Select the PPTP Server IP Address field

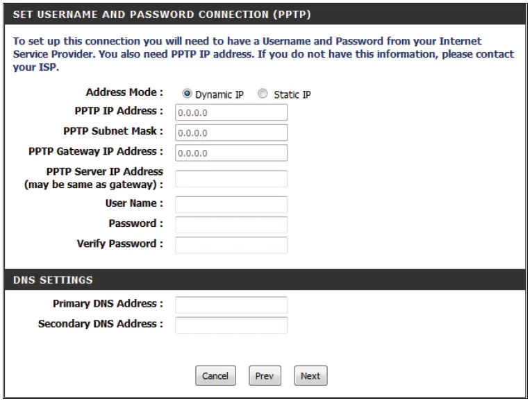[x=231, y=178]
